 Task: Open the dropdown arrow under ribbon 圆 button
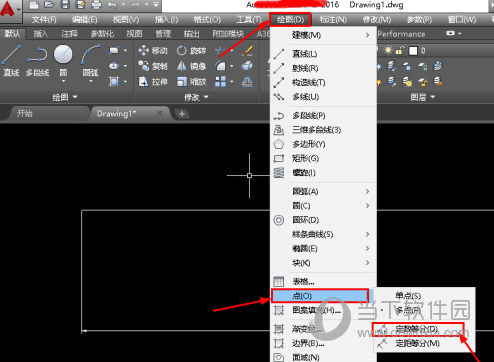[x=63, y=81]
